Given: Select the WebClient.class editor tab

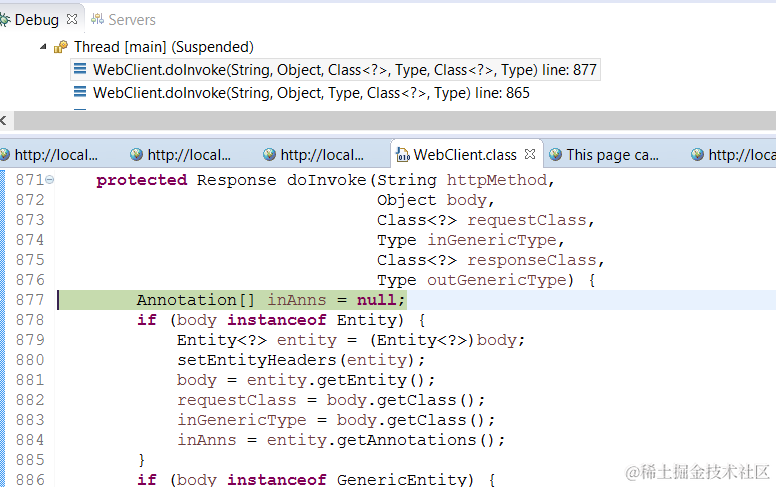Looking at the screenshot, I should (x=465, y=155).
